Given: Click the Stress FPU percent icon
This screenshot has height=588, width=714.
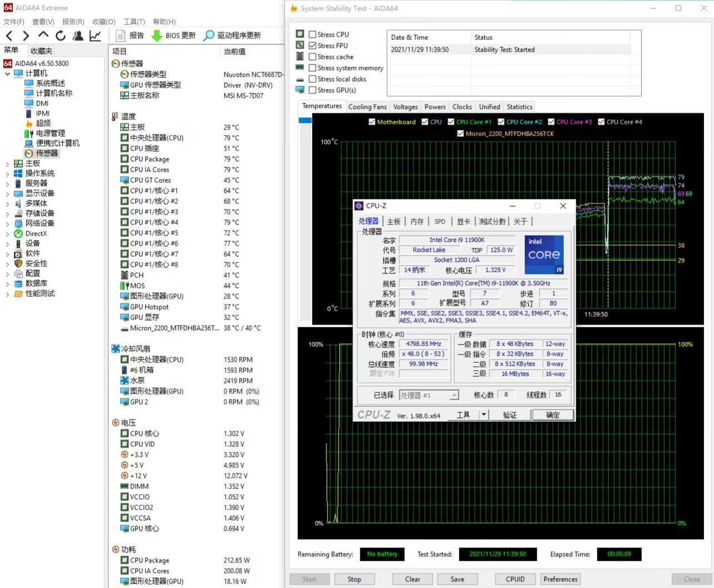Looking at the screenshot, I should pos(300,45).
